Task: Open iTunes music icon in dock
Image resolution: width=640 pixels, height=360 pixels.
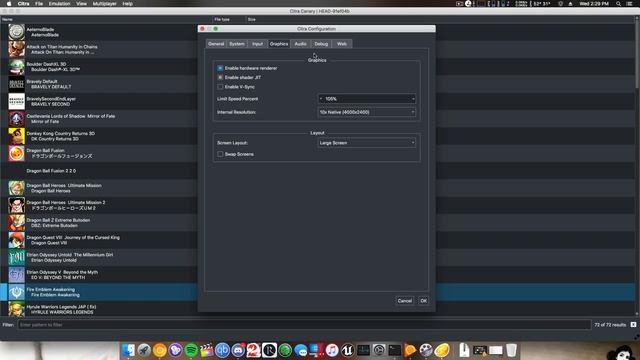Action: coord(332,350)
